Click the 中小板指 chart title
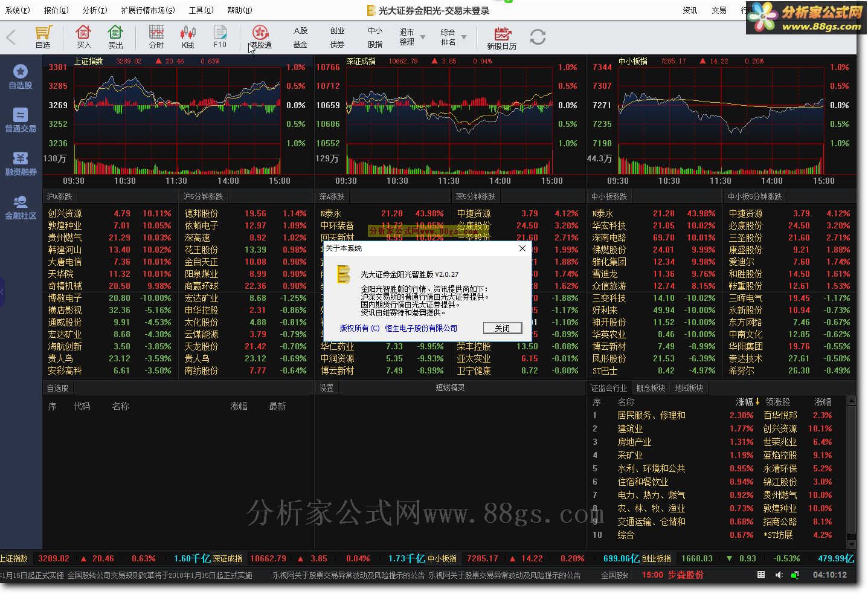The width and height of the screenshot is (868, 594). pyautogui.click(x=633, y=61)
